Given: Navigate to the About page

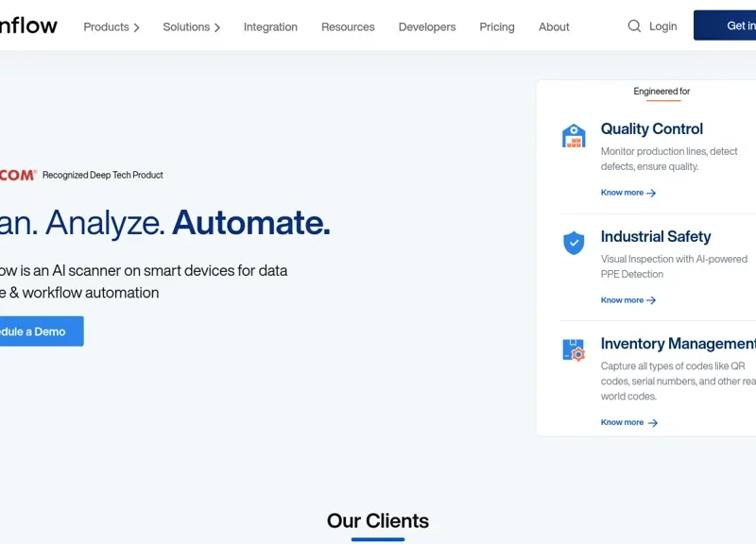Looking at the screenshot, I should point(554,27).
